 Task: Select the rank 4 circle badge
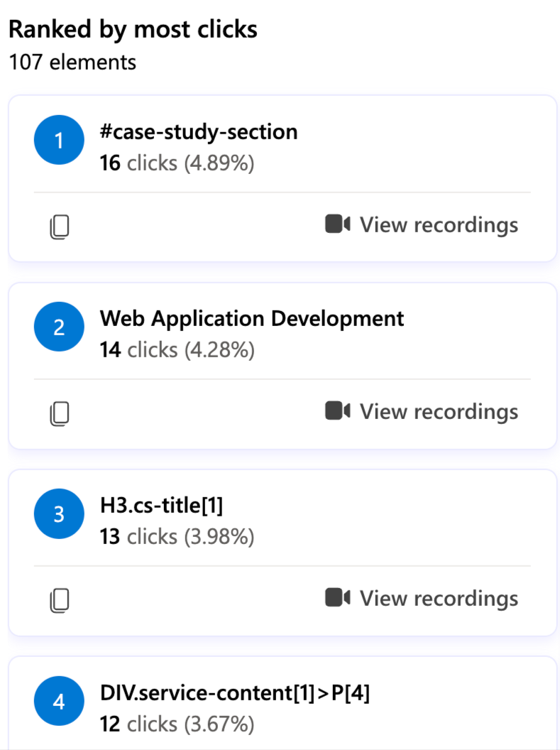(x=59, y=702)
